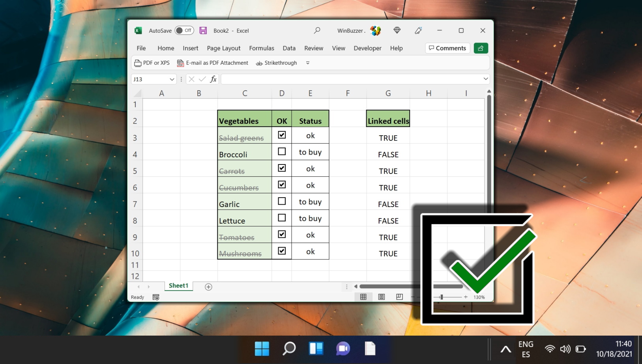The image size is (642, 364).
Task: Open Customize Quick Access Toolbar dropdown
Action: (308, 63)
